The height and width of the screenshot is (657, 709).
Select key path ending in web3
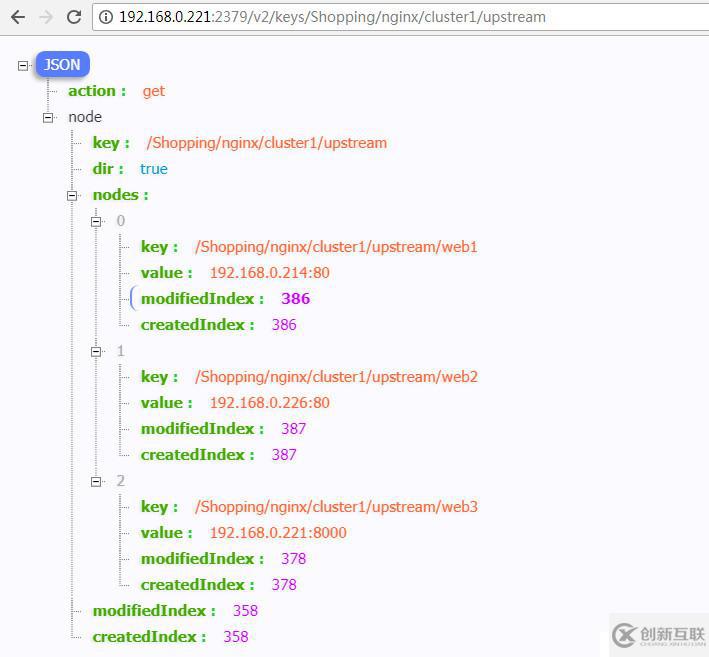click(x=336, y=507)
